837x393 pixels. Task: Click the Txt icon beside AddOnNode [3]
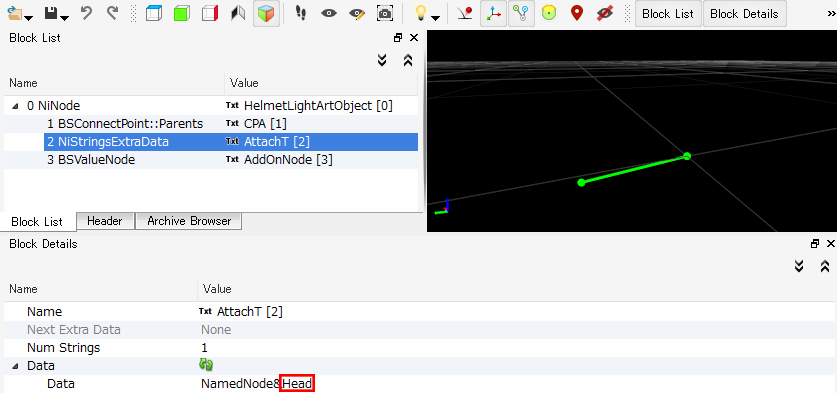[232, 159]
